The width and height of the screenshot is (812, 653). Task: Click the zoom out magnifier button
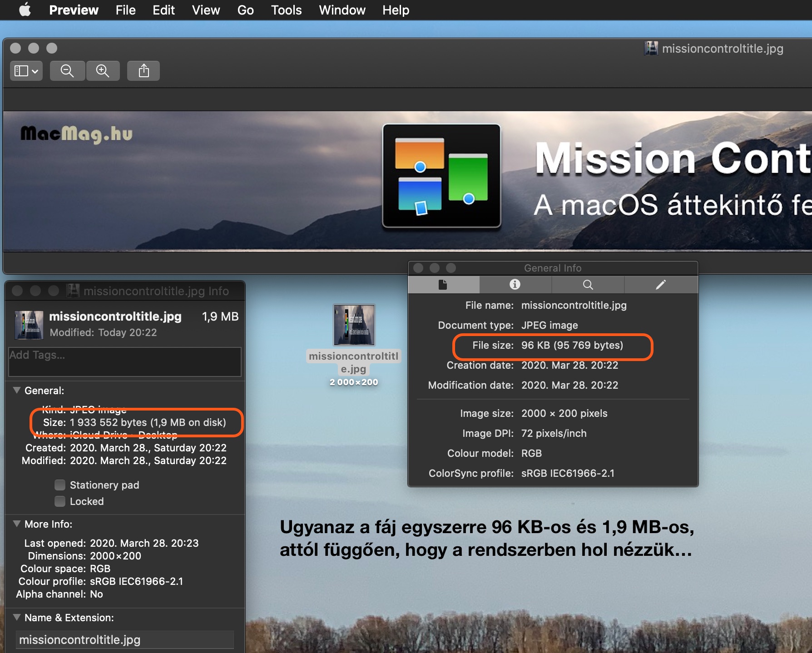click(x=67, y=71)
